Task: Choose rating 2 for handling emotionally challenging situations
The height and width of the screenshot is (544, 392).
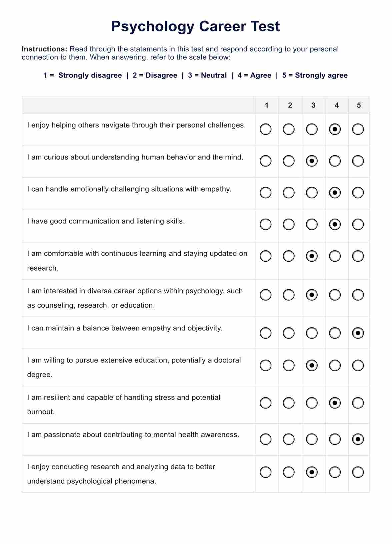Action: [289, 193]
